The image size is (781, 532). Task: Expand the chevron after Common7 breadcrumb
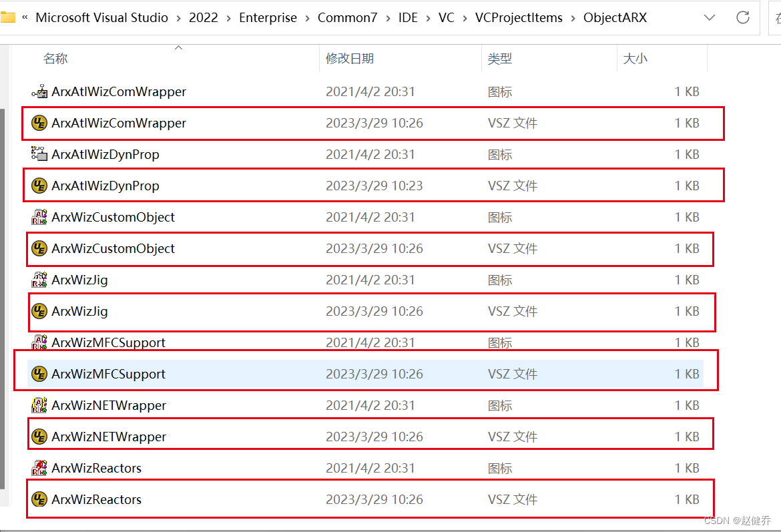388,18
